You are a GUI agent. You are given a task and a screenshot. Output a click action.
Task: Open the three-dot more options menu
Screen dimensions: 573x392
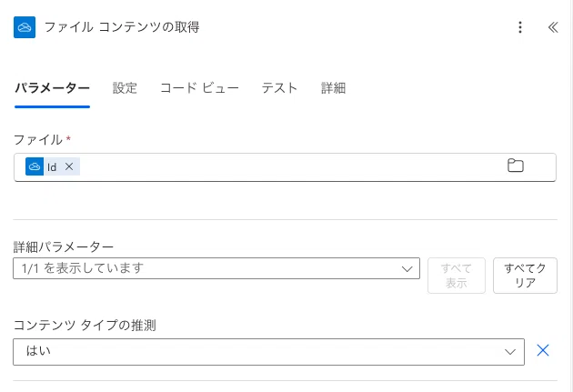click(x=520, y=27)
